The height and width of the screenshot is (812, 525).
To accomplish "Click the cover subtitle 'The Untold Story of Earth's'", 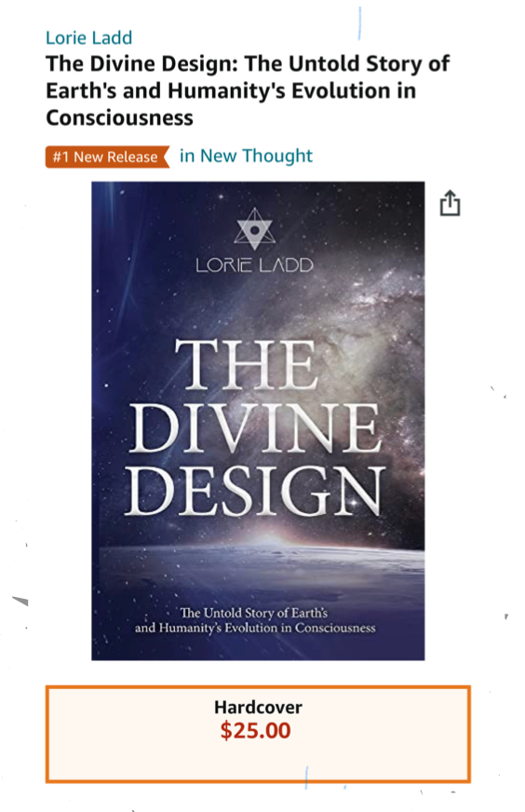I will [254, 613].
